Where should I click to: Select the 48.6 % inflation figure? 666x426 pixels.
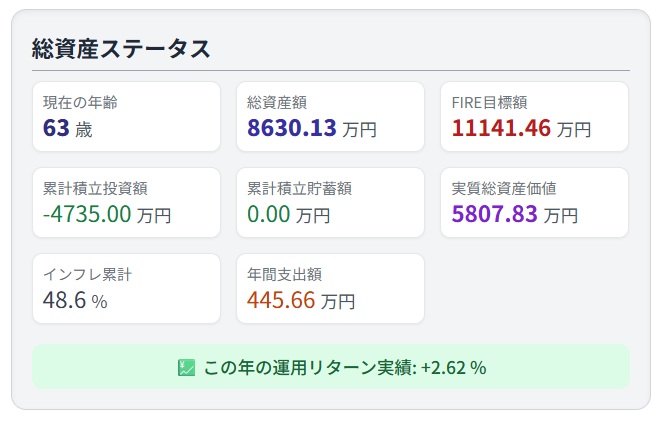pos(75,301)
